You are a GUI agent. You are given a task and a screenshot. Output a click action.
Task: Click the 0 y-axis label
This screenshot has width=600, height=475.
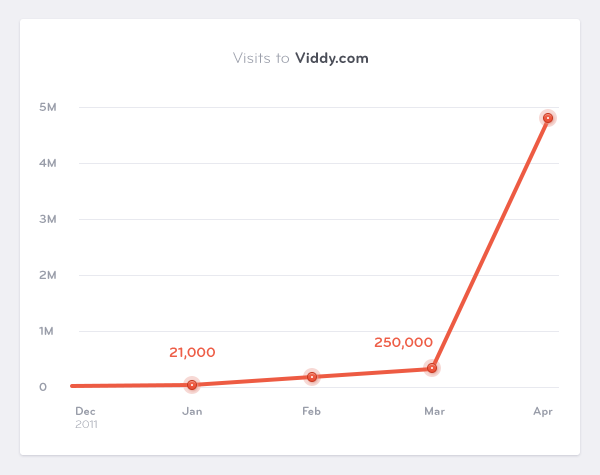pyautogui.click(x=43, y=387)
